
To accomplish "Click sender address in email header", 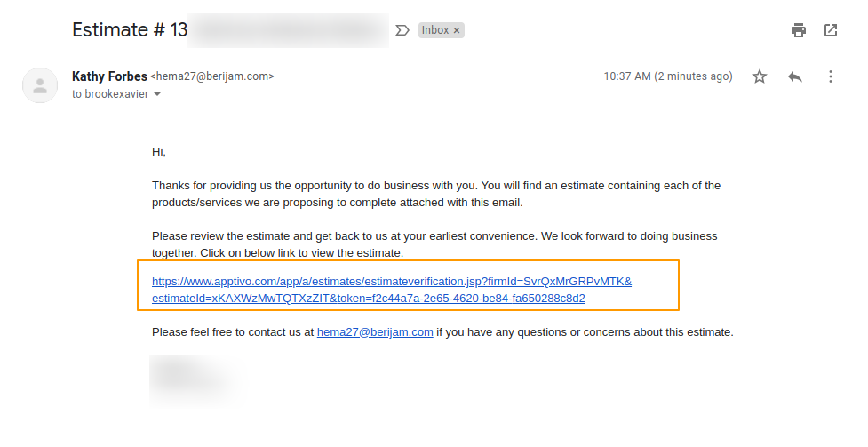I will [x=213, y=76].
